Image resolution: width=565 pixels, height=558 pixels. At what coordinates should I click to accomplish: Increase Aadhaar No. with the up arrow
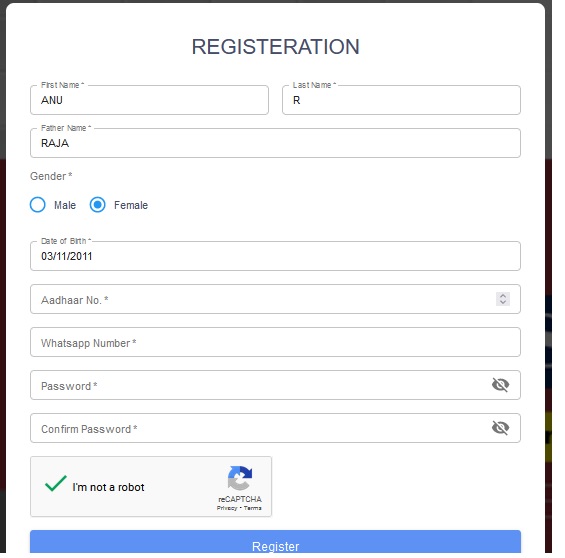[x=503, y=295]
